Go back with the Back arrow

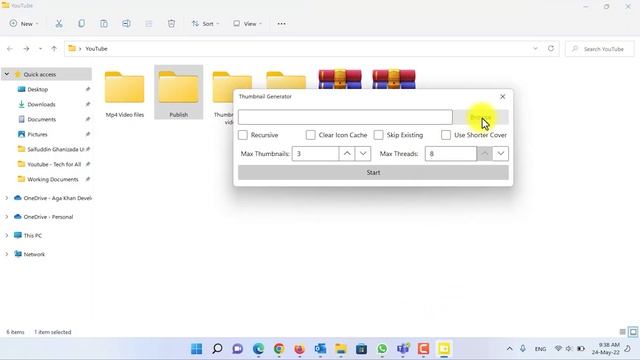point(10,49)
